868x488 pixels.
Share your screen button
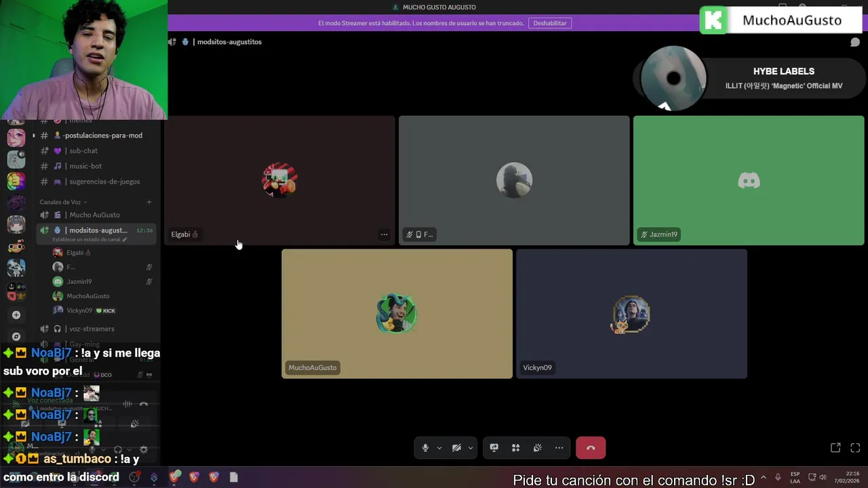point(494,448)
